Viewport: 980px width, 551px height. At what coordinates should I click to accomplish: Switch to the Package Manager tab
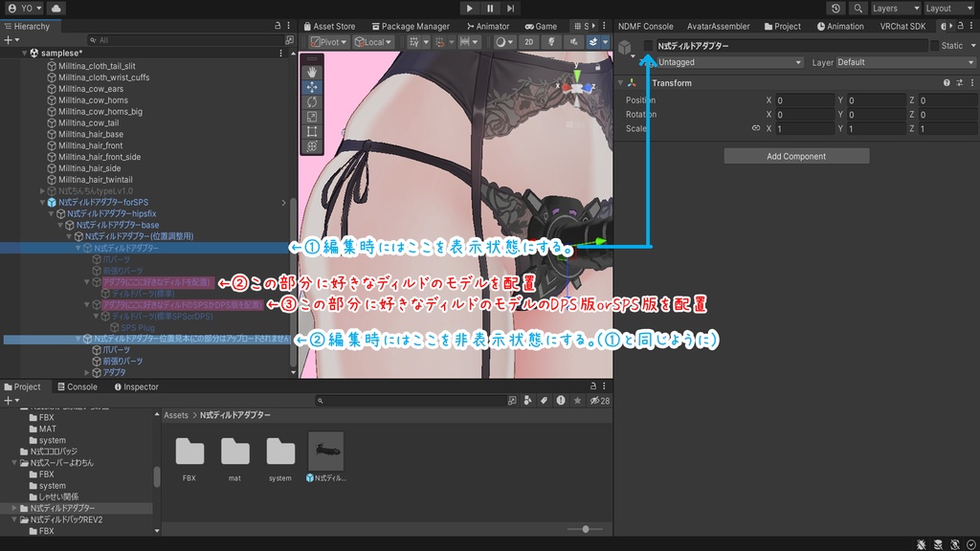point(411,26)
